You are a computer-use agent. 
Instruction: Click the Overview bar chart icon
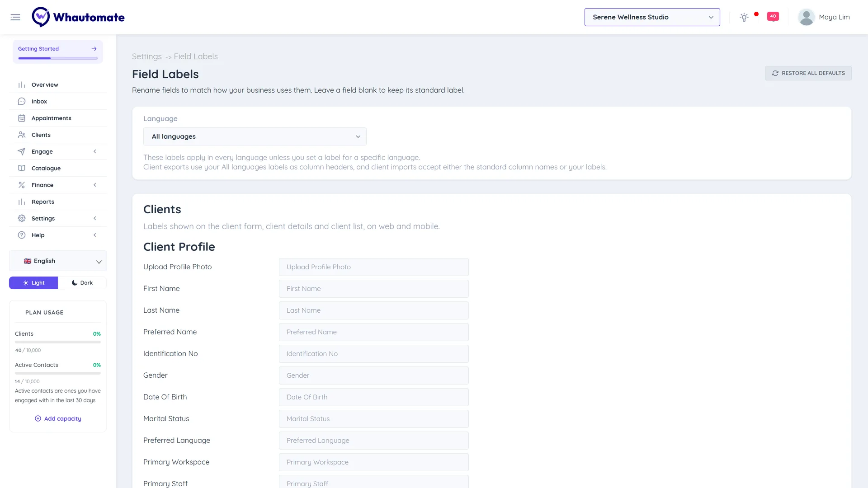click(x=22, y=85)
